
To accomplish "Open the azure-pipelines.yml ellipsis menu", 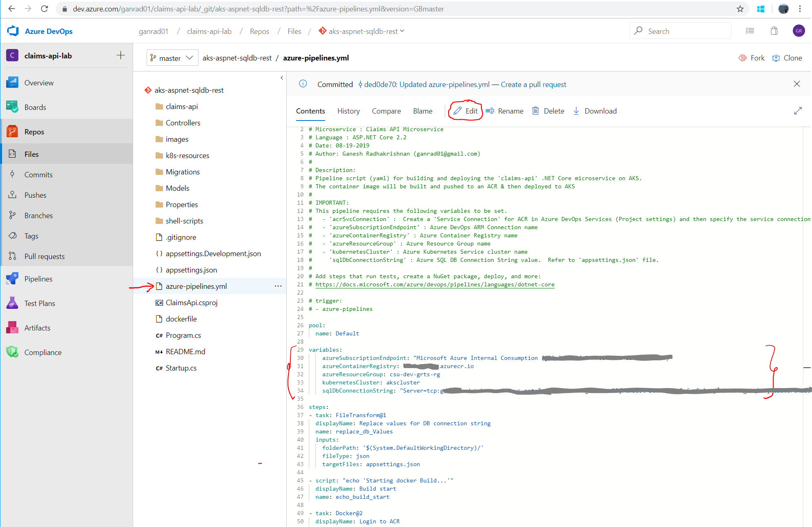I will tap(278, 286).
